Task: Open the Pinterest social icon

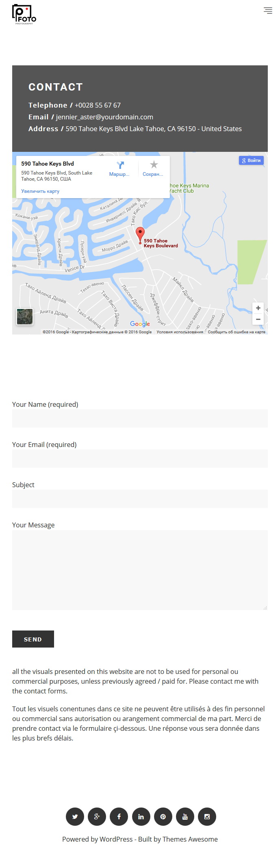Action: click(x=163, y=816)
